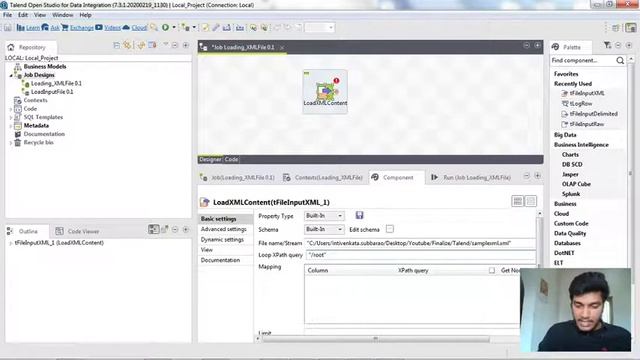Click the Loop XPath query input field
The height and width of the screenshot is (360, 640).
click(420, 255)
